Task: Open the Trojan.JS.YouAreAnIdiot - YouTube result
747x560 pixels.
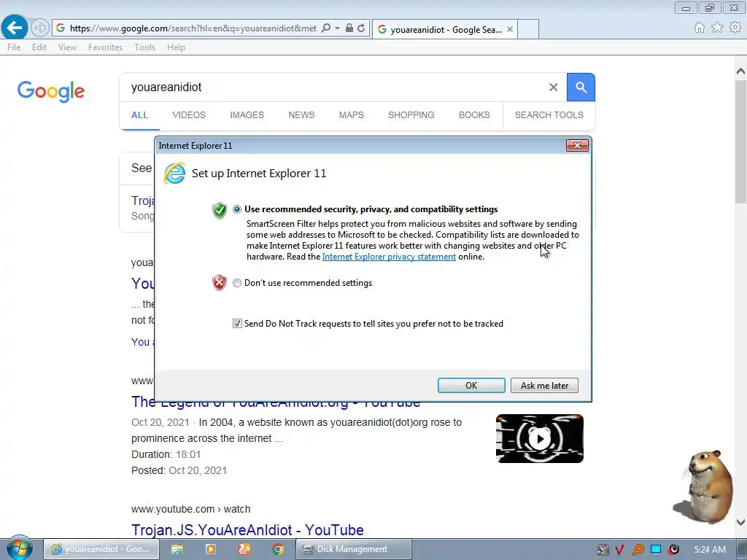Action: [x=247, y=530]
